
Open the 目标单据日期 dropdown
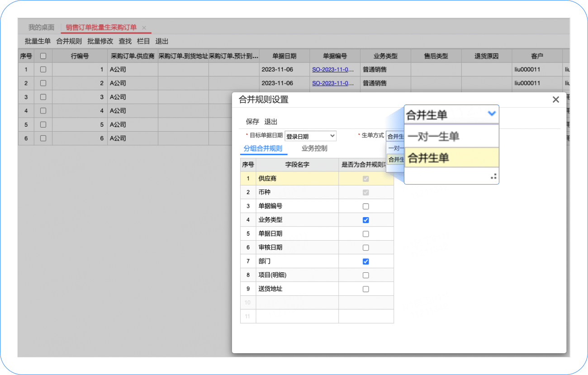310,136
